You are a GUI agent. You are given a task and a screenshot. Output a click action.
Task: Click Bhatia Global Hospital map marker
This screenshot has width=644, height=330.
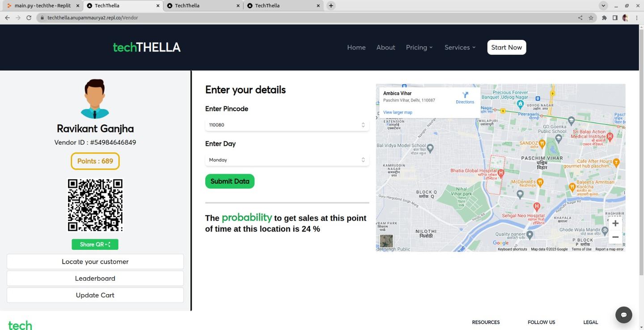click(501, 172)
